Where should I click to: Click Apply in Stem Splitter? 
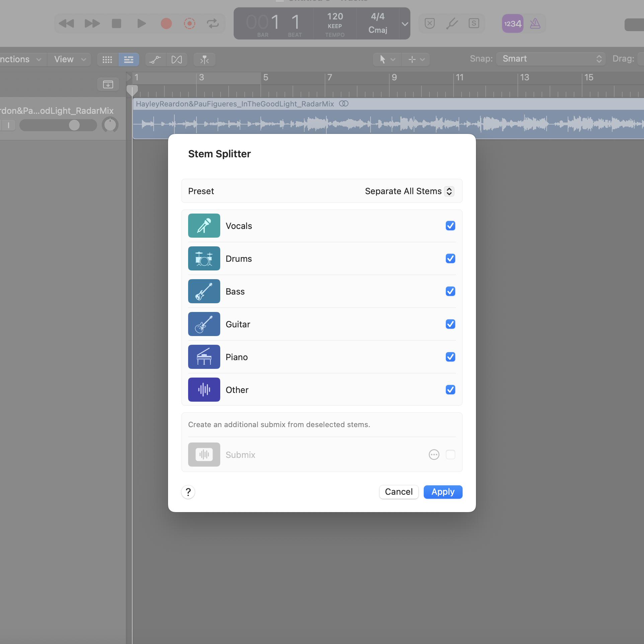coord(442,492)
